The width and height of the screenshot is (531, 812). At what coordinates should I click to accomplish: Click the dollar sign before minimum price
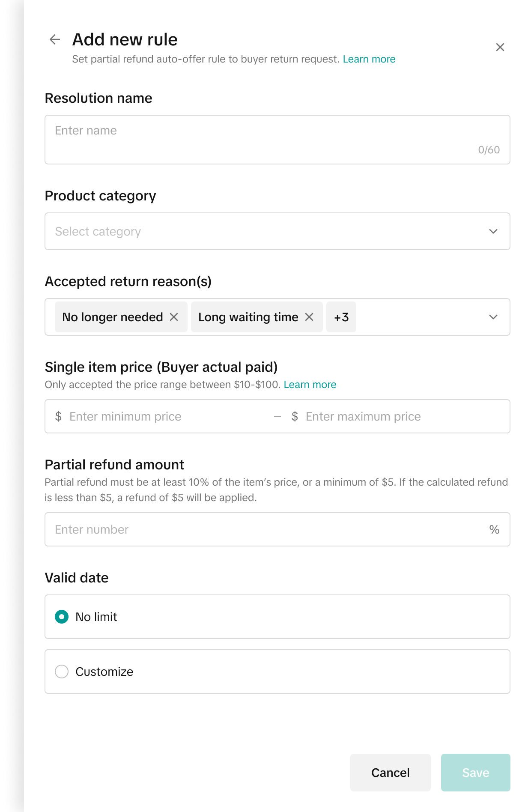[59, 416]
